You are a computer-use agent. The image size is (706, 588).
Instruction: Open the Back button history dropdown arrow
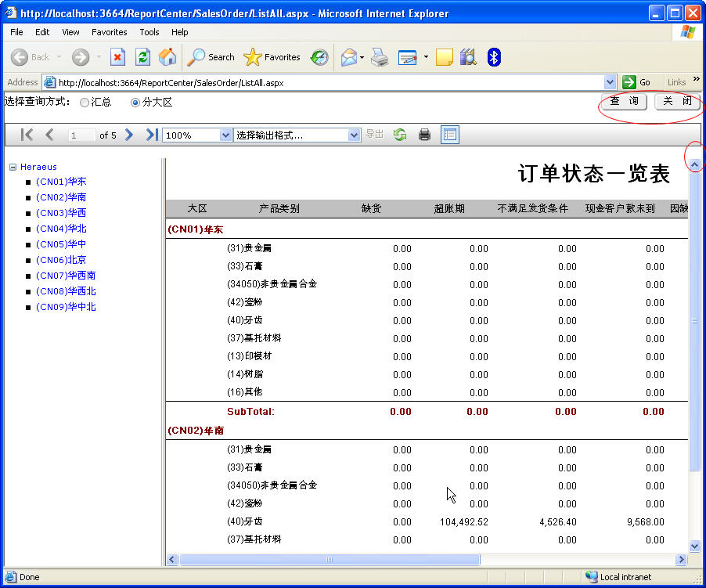coord(59,57)
